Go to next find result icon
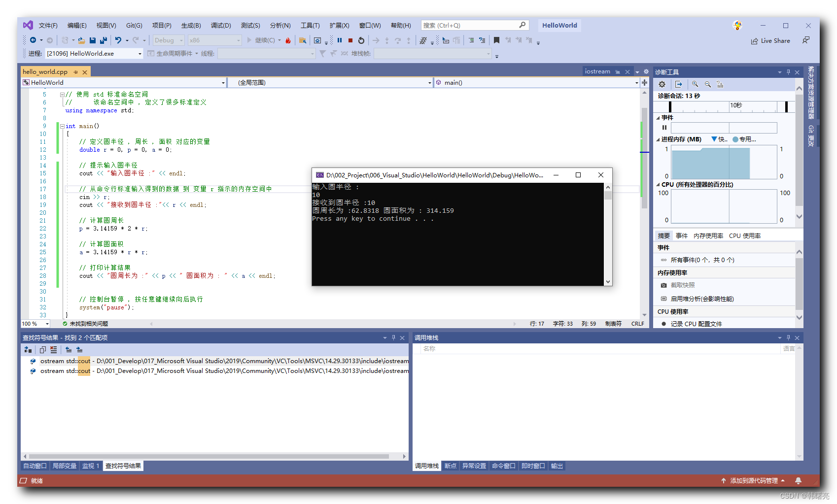The width and height of the screenshot is (837, 504). (79, 350)
